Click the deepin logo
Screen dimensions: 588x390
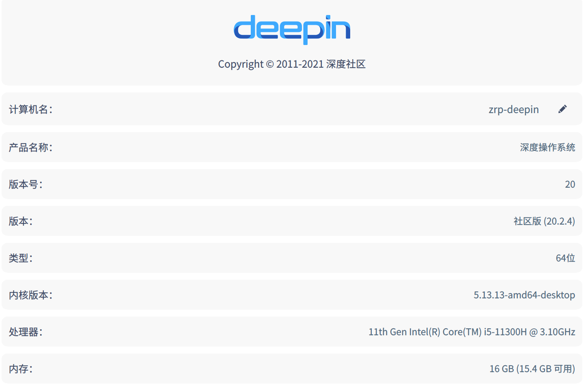click(x=292, y=30)
